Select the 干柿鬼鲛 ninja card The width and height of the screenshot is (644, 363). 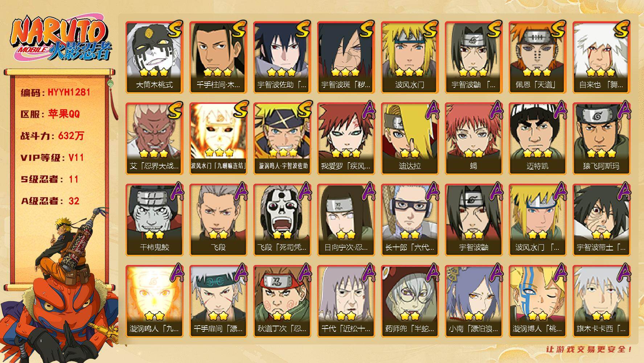[154, 220]
